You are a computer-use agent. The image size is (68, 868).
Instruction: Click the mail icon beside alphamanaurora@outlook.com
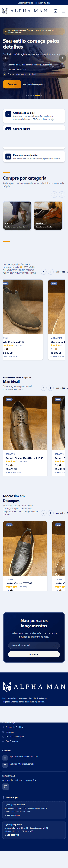pos(5,758)
